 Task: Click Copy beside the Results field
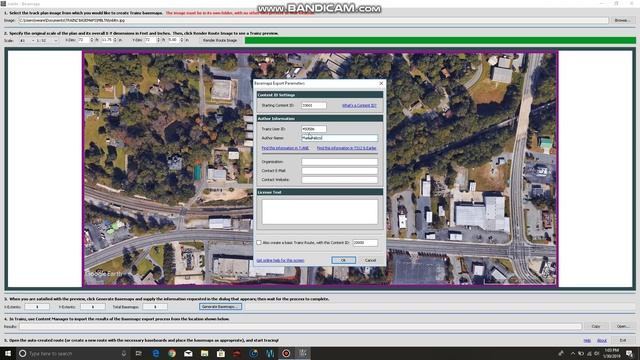[x=596, y=326]
